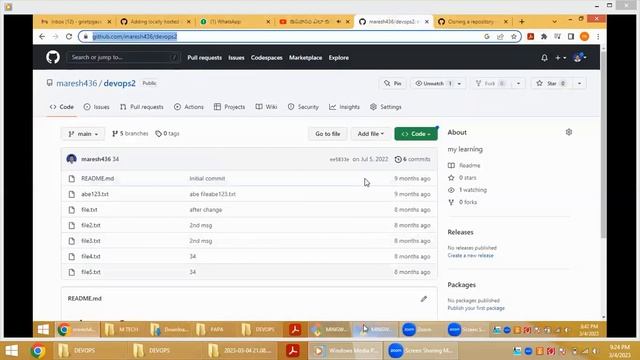Viewport: 640px width, 360px height.
Task: Expand the Unwatch options arrow
Action: (x=460, y=83)
